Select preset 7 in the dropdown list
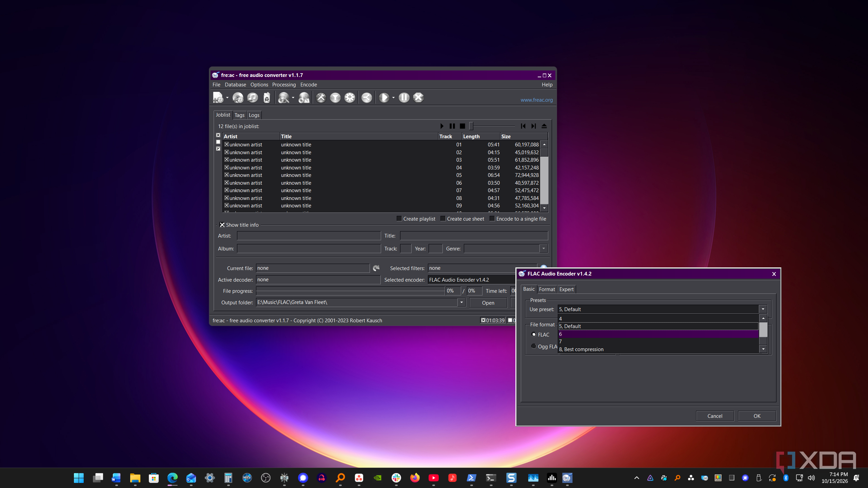 pyautogui.click(x=658, y=342)
